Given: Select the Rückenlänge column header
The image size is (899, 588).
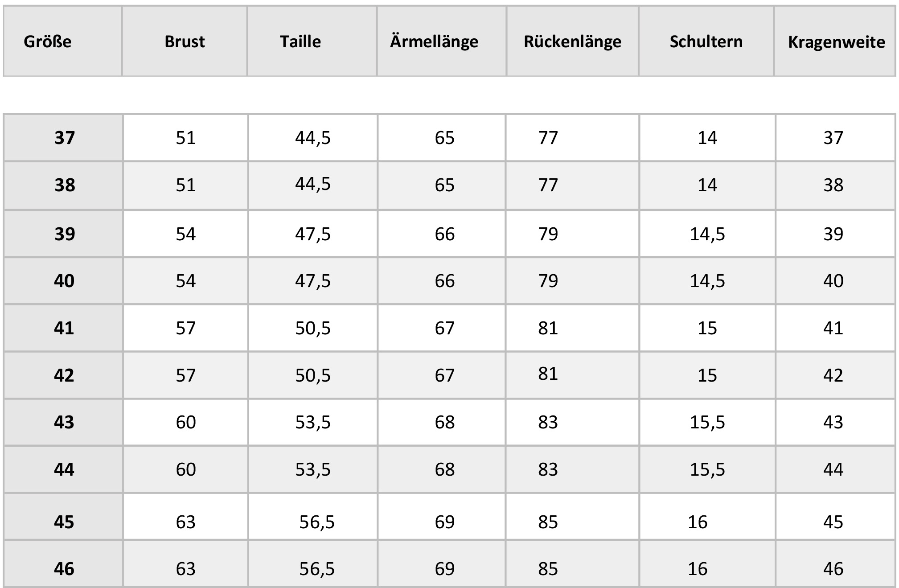Looking at the screenshot, I should (x=572, y=41).
